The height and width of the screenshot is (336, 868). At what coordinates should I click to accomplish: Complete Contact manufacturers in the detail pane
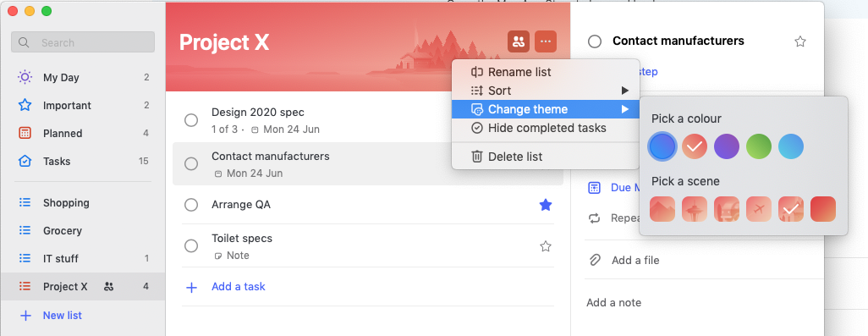point(595,41)
